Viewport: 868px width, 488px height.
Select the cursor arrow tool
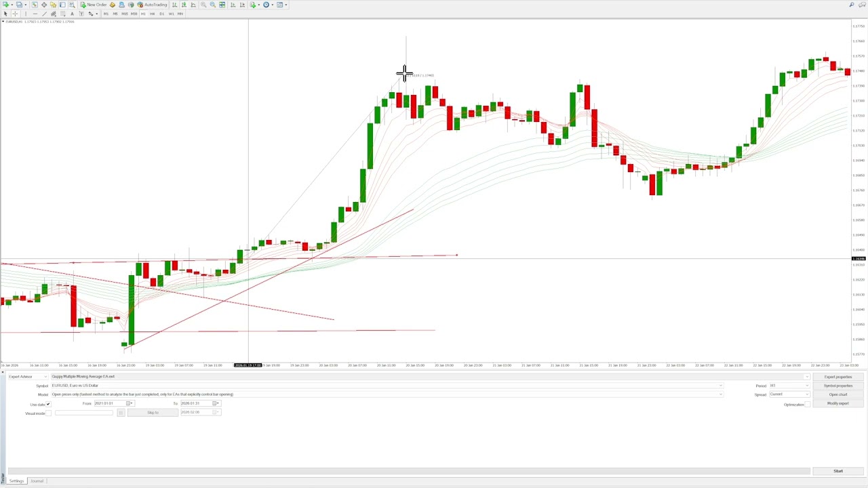pos(5,14)
